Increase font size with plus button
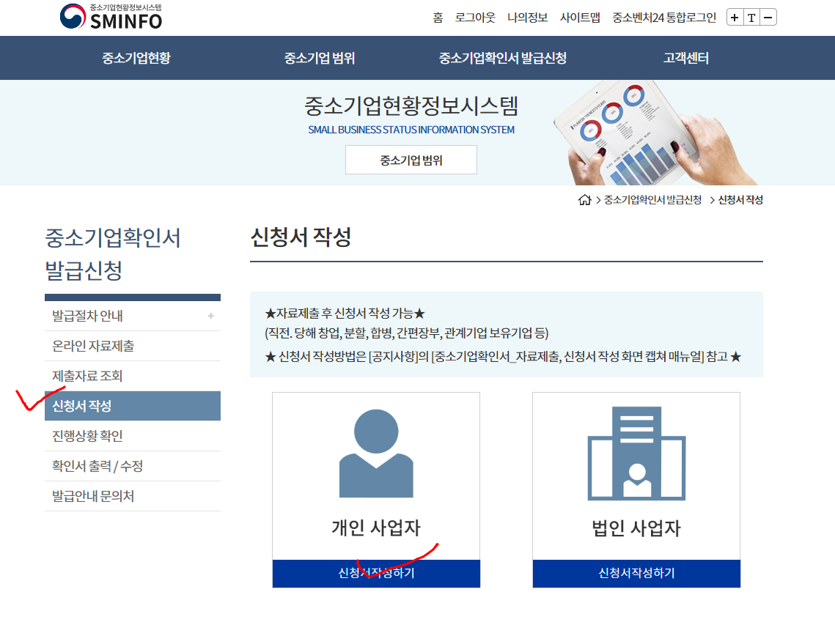Screen dimensions: 835x644 point(735,18)
